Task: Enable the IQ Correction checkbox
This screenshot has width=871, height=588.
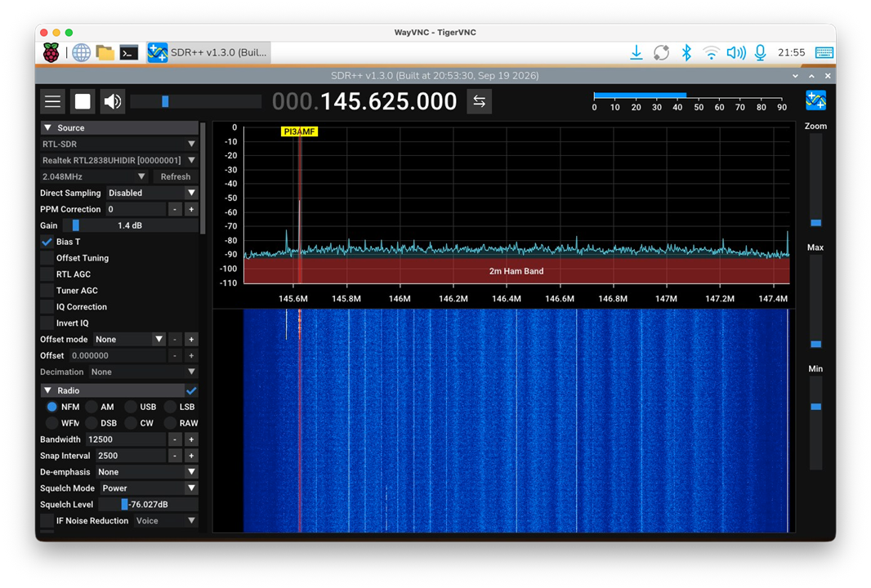Action: (47, 306)
